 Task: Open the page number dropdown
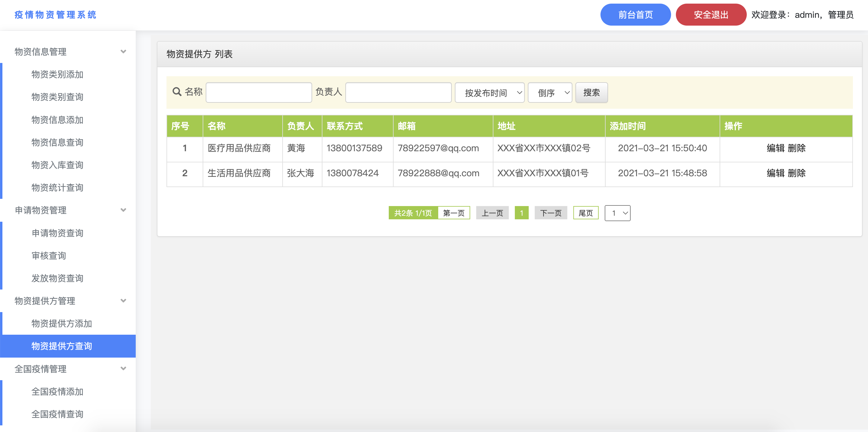[x=617, y=213]
